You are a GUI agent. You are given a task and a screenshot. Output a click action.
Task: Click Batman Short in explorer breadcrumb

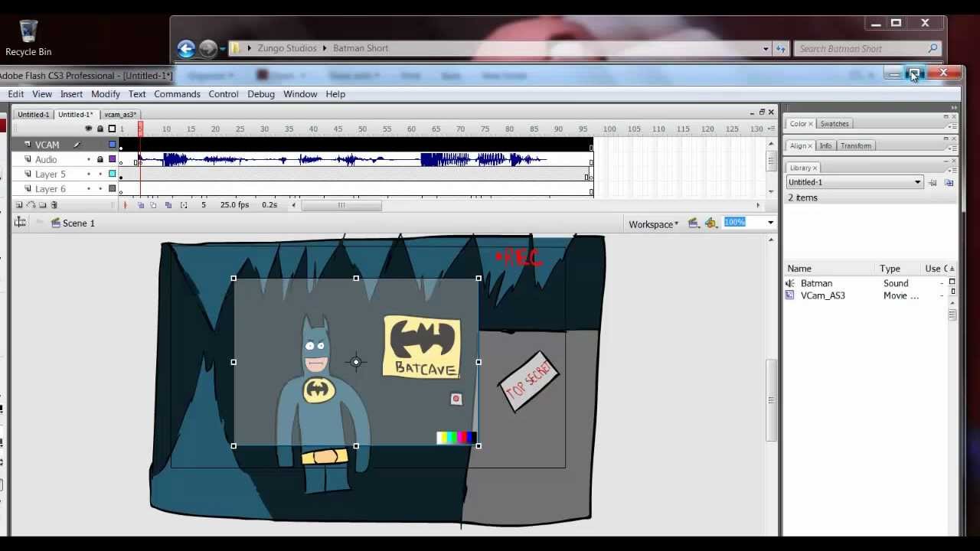tap(361, 48)
